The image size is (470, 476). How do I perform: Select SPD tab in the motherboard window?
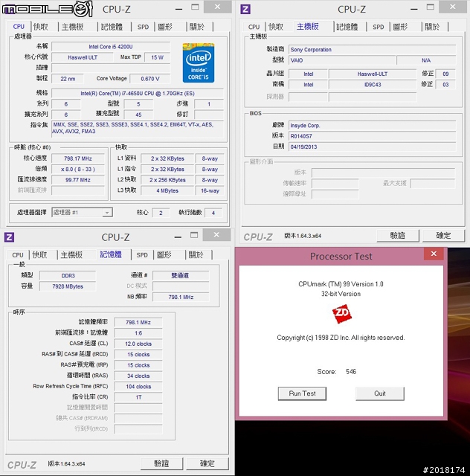click(x=379, y=27)
